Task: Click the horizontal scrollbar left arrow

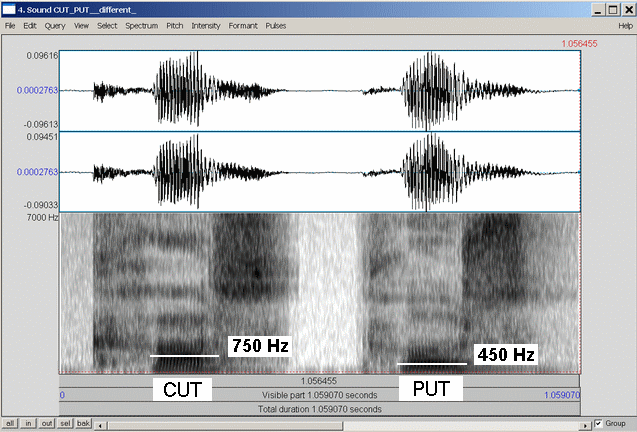Action: [100, 424]
